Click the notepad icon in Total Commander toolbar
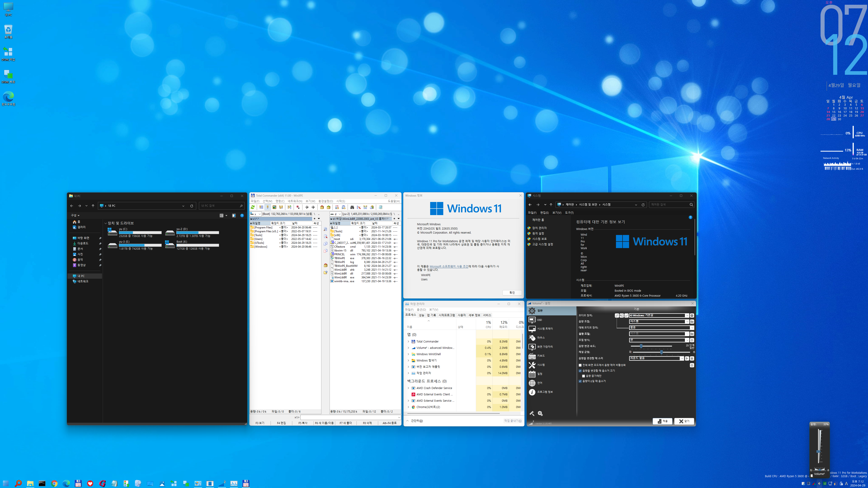868x488 pixels. pyautogui.click(x=381, y=207)
